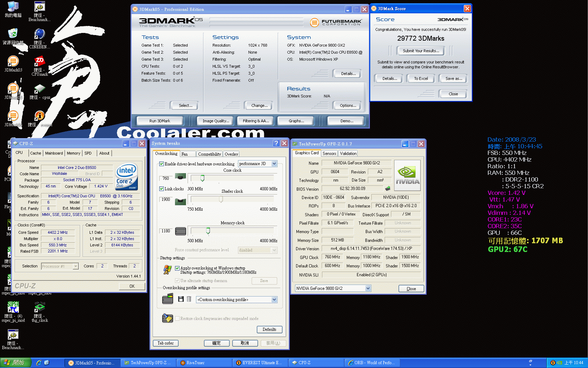The height and width of the screenshot is (368, 588).
Task: Switch to CPU-Z Memory tab
Action: 73,153
